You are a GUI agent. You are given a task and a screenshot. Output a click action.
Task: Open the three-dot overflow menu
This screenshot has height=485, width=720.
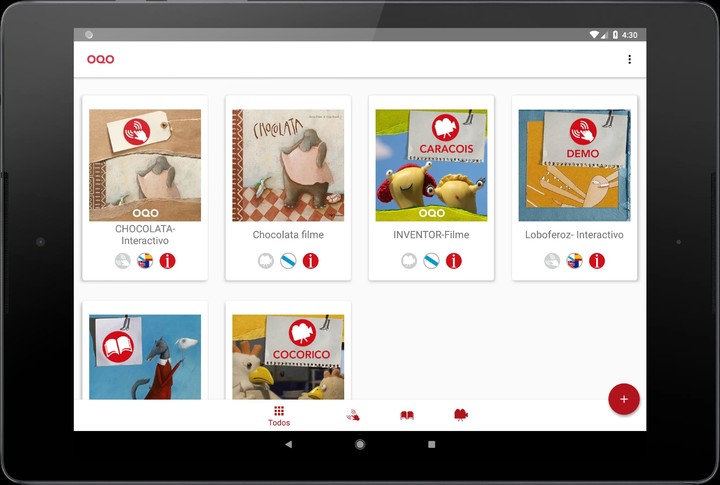629,59
